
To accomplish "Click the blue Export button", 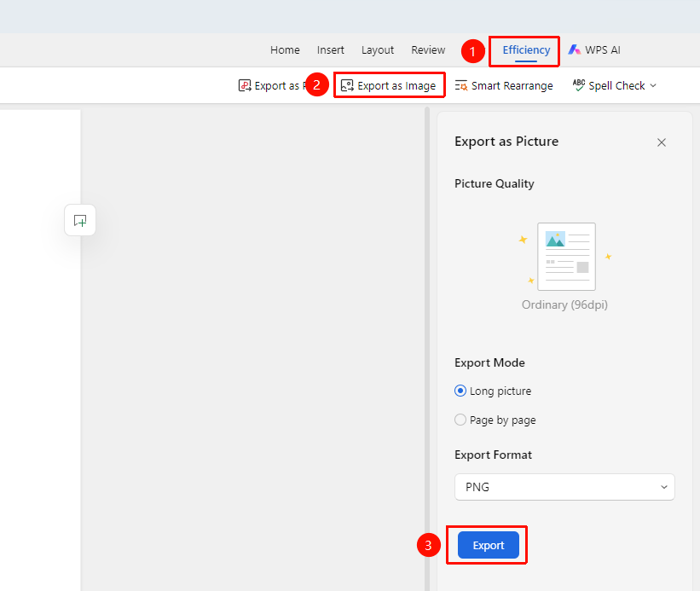I will point(489,545).
